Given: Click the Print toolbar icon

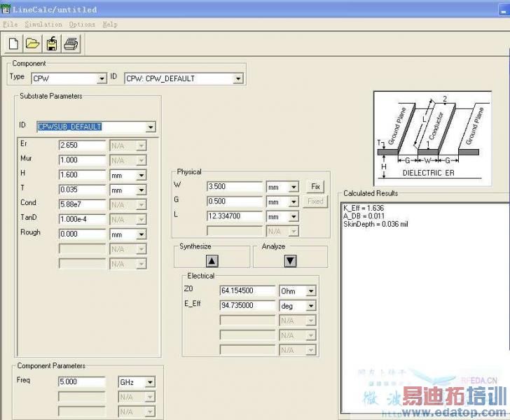Looking at the screenshot, I should pos(71,43).
